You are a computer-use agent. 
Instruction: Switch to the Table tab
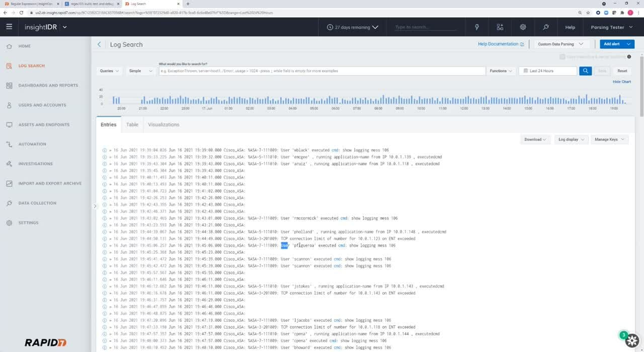[x=132, y=124]
